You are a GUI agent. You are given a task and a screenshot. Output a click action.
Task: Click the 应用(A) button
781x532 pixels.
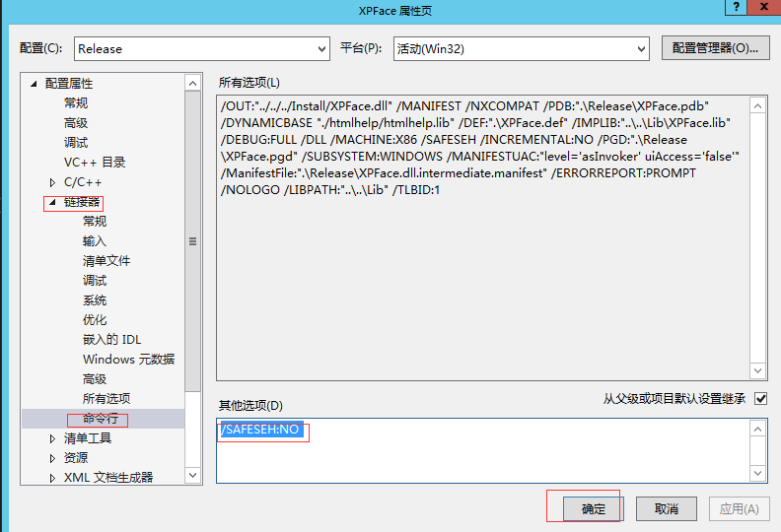[740, 509]
